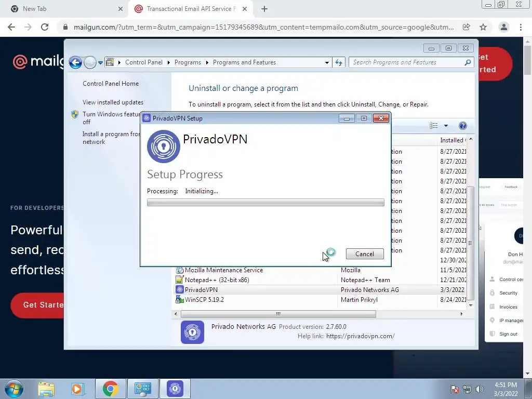Open Programs and Features breadcrumb
532x399 pixels.
coord(244,62)
